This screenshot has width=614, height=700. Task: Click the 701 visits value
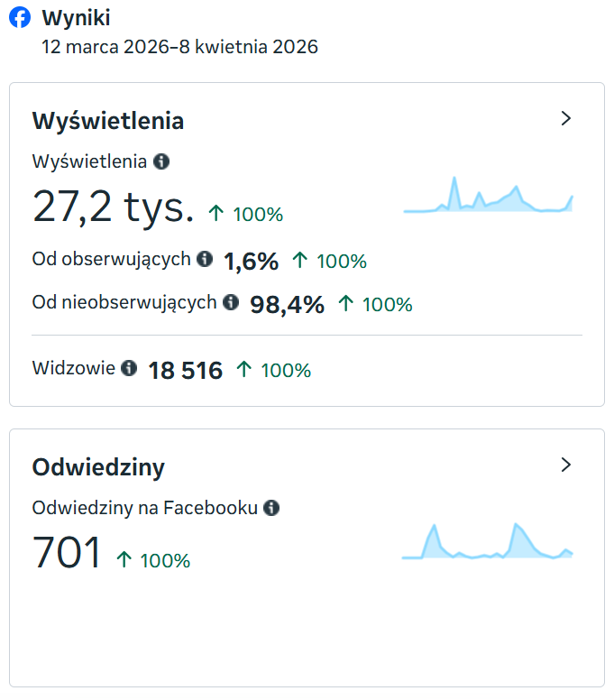click(68, 553)
